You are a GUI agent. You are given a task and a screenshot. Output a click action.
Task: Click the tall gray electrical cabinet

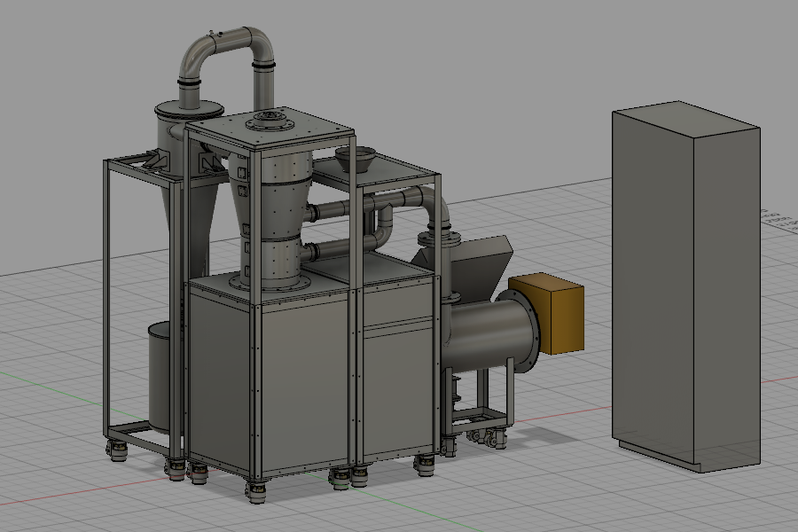[683, 284]
